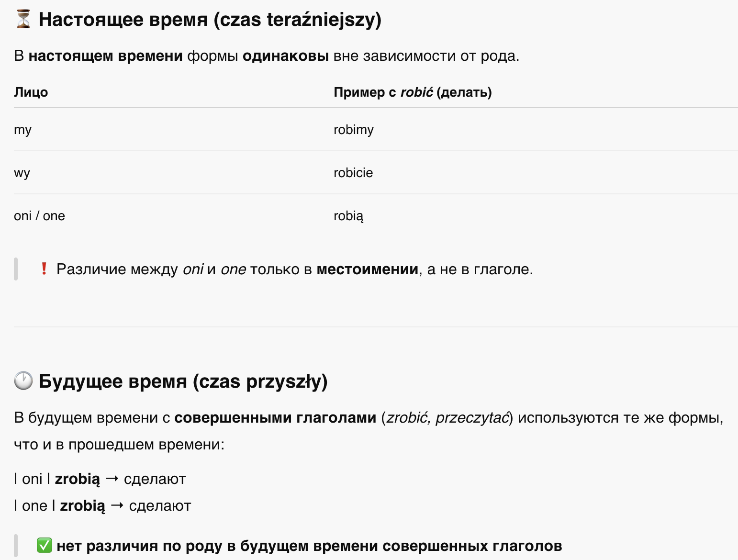This screenshot has height=560, width=738.
Task: Click the my pronoun cell
Action: (x=23, y=130)
